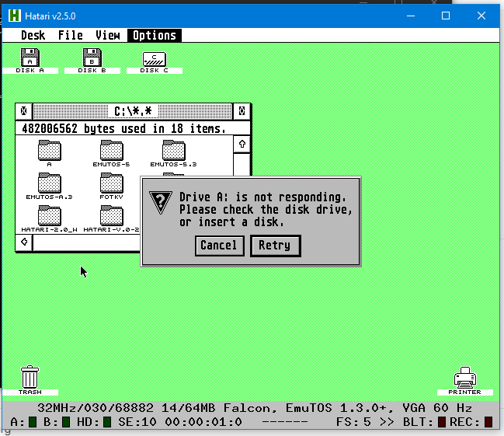Screen dimensions: 504x436
Task: Click the SE:10 status entry
Action: click(137, 422)
